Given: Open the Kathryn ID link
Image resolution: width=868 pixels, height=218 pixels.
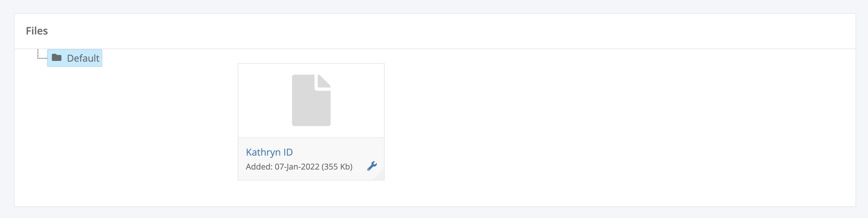Looking at the screenshot, I should click(x=269, y=152).
